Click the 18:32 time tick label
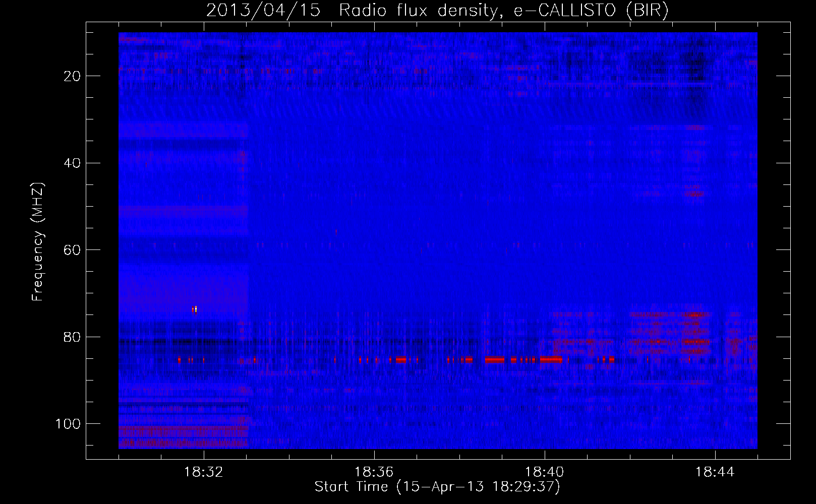 pyautogui.click(x=204, y=472)
